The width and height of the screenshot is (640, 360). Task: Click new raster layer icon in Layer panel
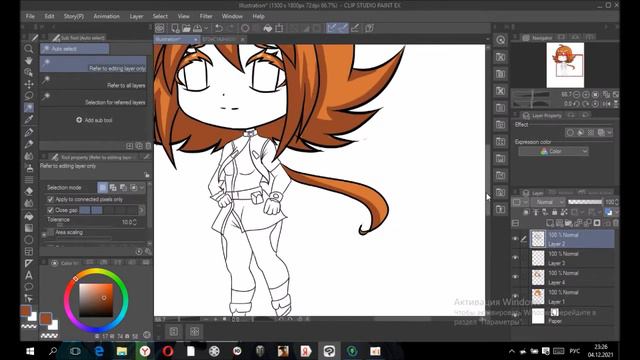(x=550, y=223)
